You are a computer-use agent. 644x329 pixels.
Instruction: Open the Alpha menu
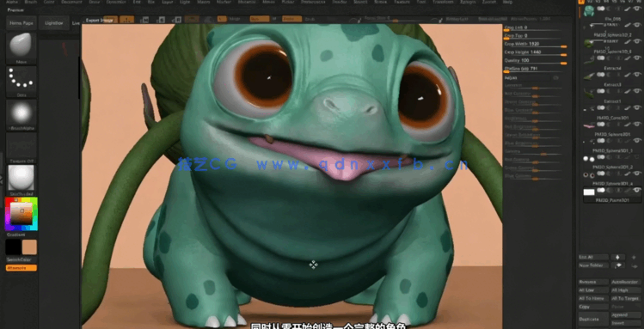(x=12, y=2)
